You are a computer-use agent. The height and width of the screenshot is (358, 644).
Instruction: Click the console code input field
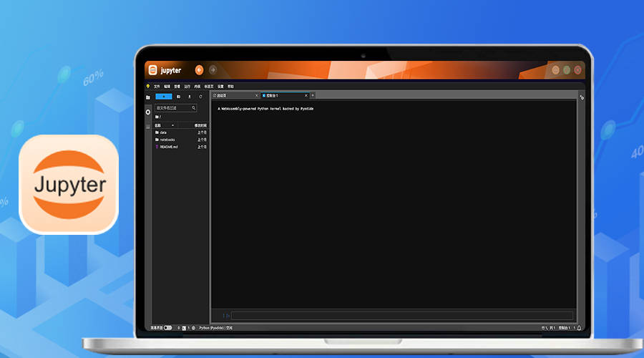(x=401, y=316)
